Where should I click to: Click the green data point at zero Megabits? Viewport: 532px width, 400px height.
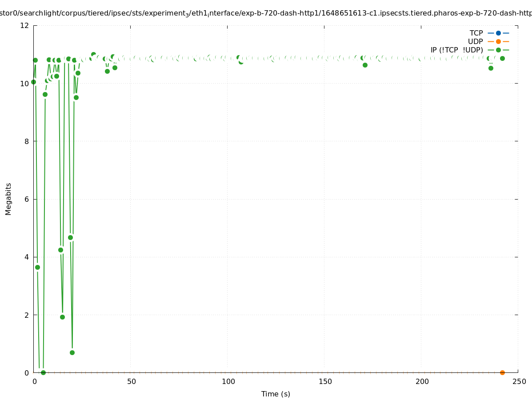(43, 372)
